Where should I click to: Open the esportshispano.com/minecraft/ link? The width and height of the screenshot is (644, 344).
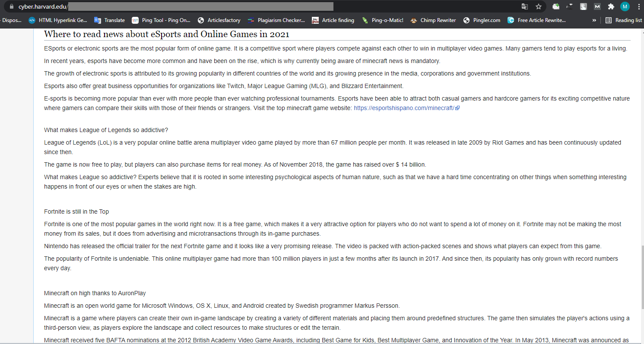click(x=404, y=108)
